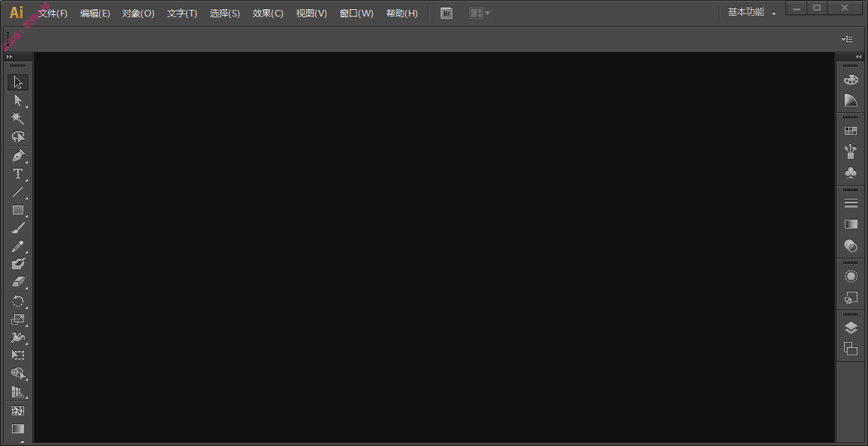Close the Illustrator window
Viewport: 868px width, 446px height.
coord(845,7)
